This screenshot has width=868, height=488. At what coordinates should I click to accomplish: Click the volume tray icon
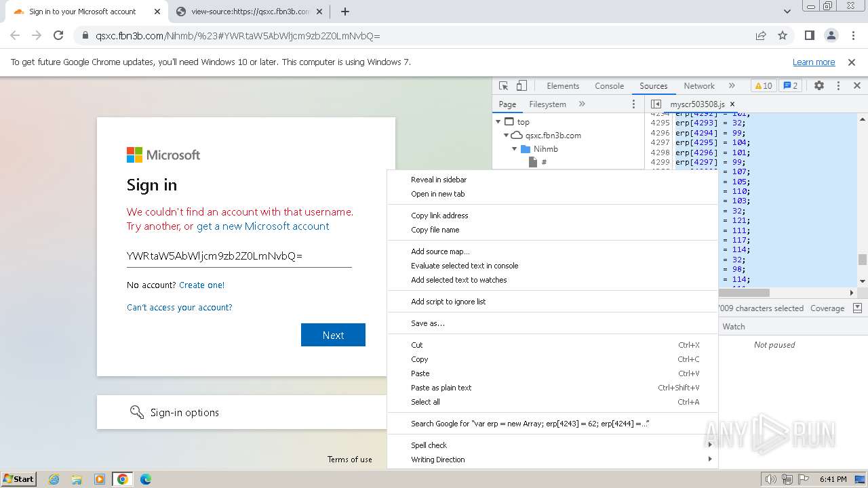(770, 479)
